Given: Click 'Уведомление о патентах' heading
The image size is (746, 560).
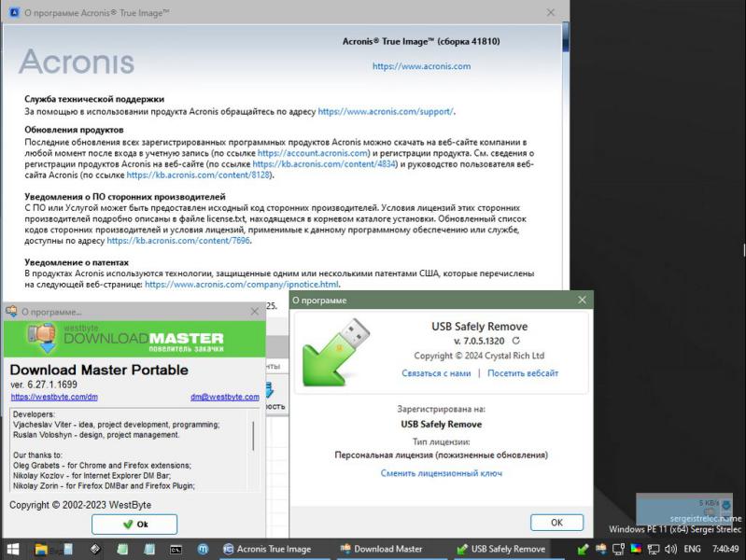Looking at the screenshot, I should coord(77,262).
